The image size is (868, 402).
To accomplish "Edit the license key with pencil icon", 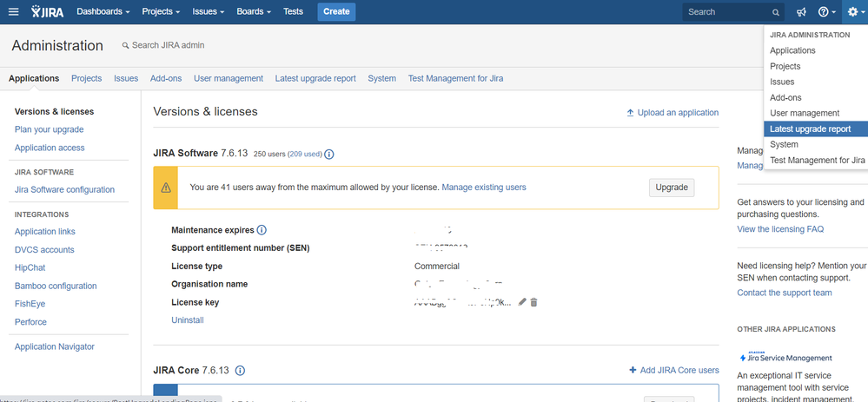I will click(x=521, y=302).
